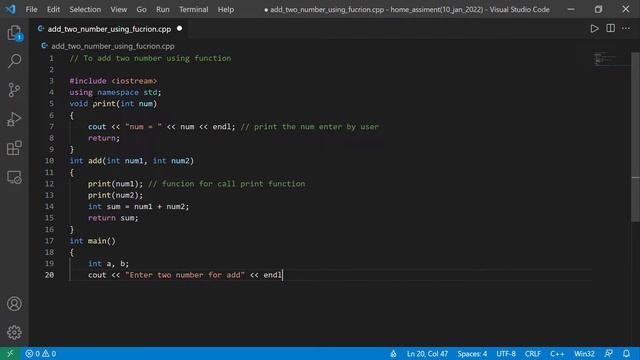Open the Run and Debug view icon
The height and width of the screenshot is (360, 640).
click(x=14, y=119)
